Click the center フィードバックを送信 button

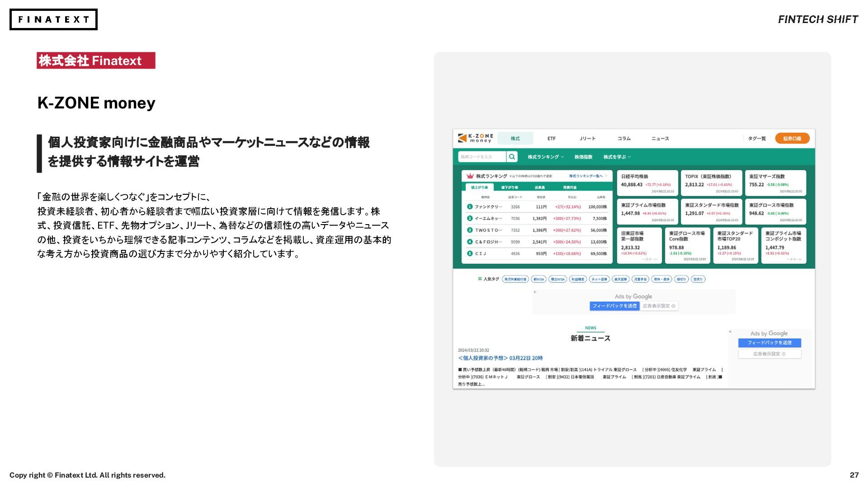coord(614,306)
